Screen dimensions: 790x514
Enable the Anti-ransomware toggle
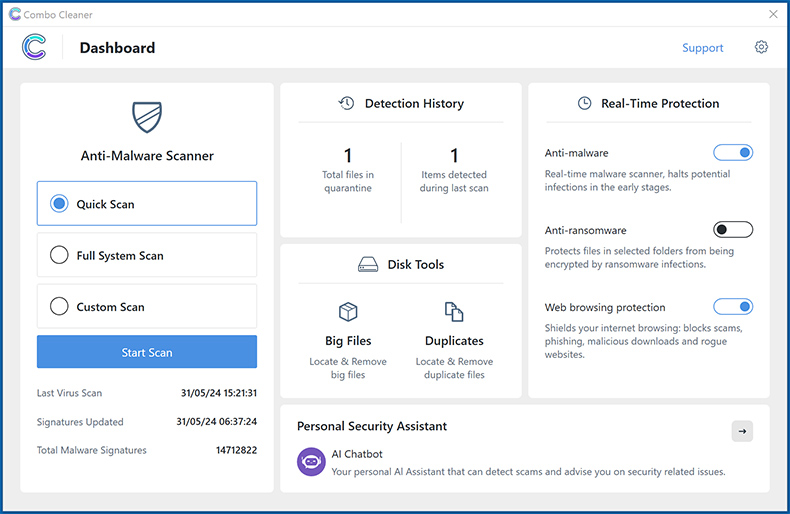tap(732, 230)
